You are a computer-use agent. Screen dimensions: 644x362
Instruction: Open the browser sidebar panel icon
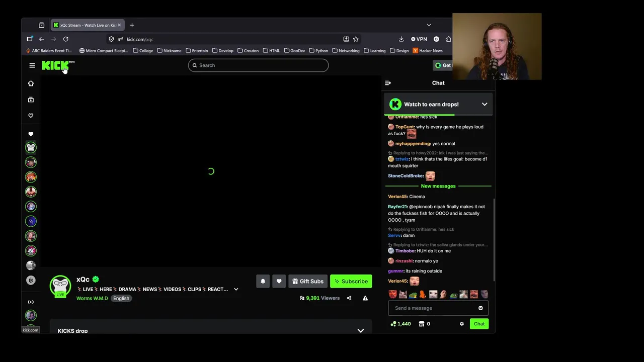click(x=30, y=39)
